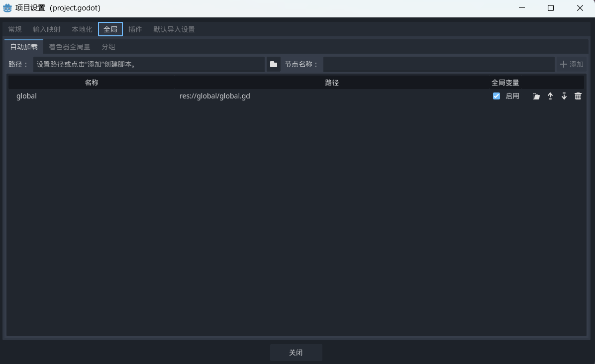Select the 本地化 tab

coord(82,29)
